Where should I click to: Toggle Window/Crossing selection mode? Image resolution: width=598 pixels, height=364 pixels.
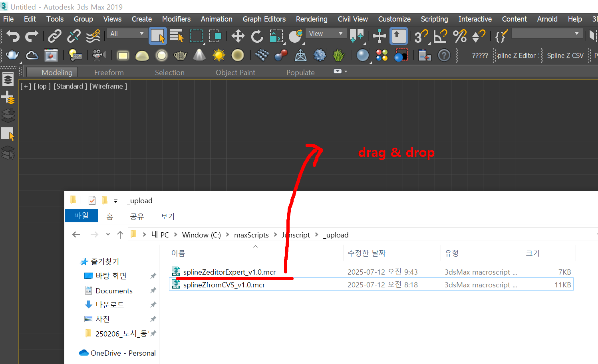pyautogui.click(x=215, y=36)
